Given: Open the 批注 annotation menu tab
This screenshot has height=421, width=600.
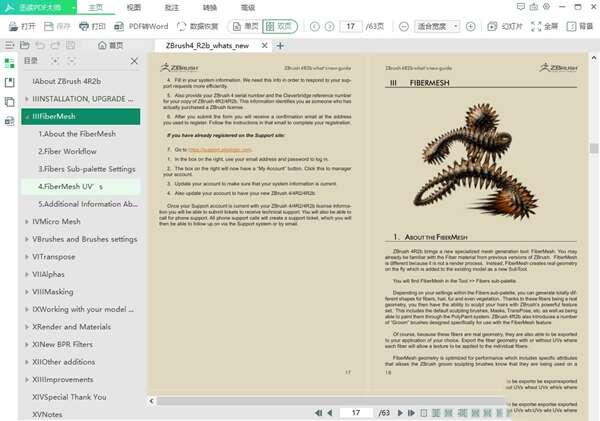Looking at the screenshot, I should coord(172,7).
